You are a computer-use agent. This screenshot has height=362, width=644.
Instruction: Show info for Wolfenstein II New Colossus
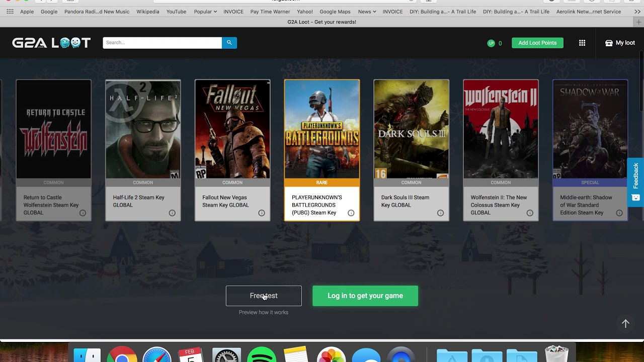tap(530, 213)
